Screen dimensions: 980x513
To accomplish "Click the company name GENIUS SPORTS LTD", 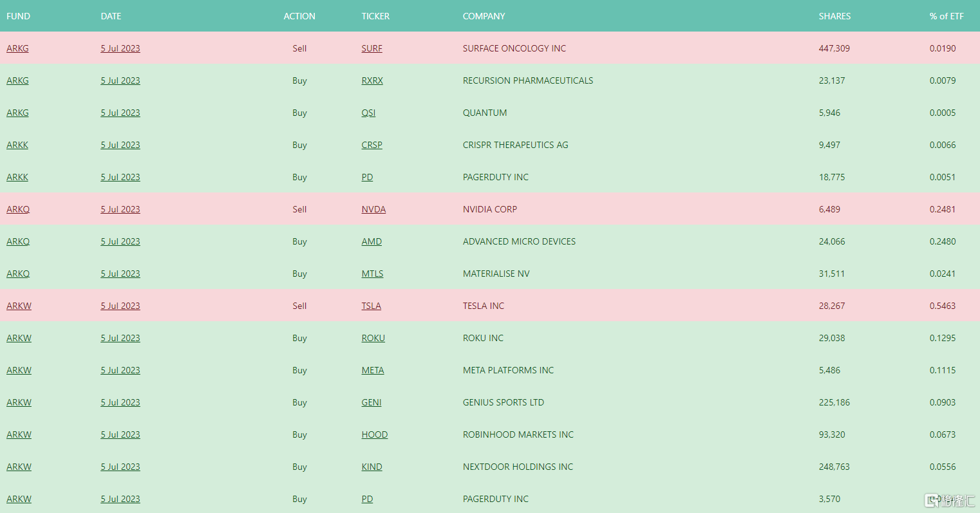I will point(504,402).
